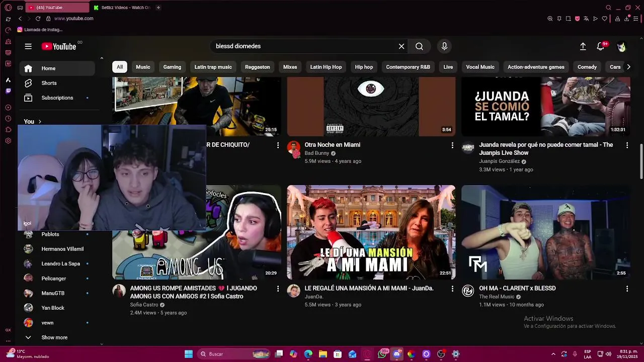The width and height of the screenshot is (644, 362).
Task: Open WhatsApp from the taskbar
Action: [x=382, y=354]
